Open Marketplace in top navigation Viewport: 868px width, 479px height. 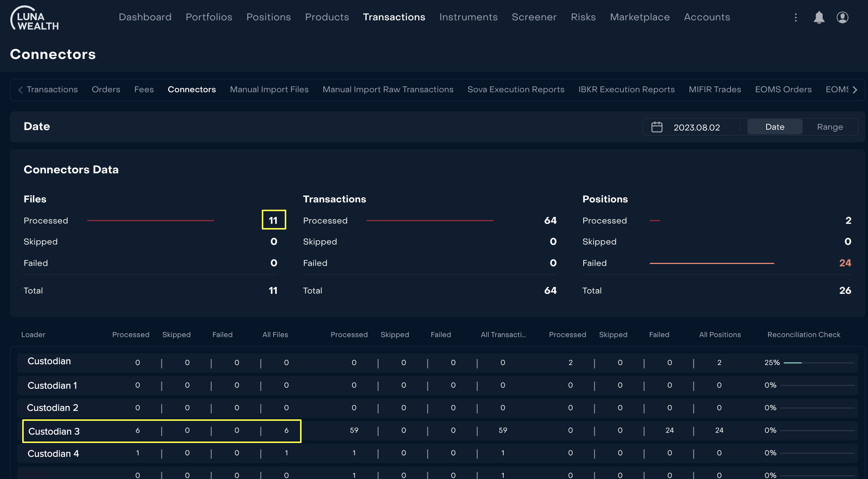[640, 17]
